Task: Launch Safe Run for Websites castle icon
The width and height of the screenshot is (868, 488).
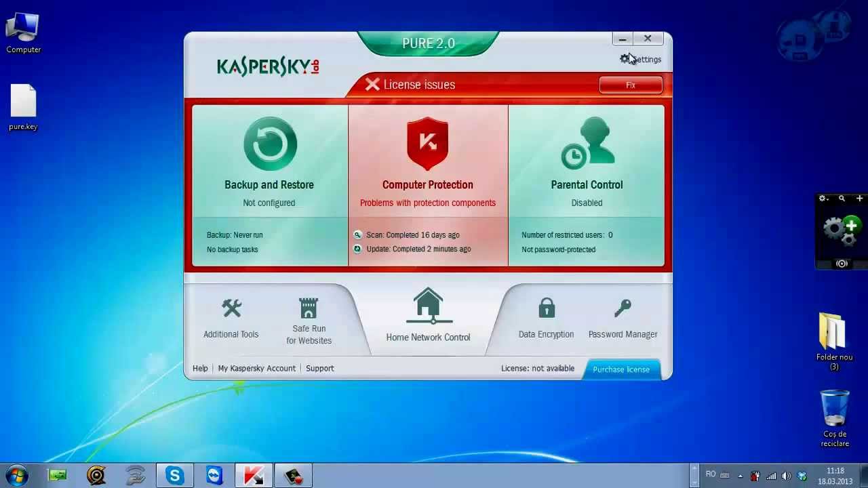Action: point(309,308)
